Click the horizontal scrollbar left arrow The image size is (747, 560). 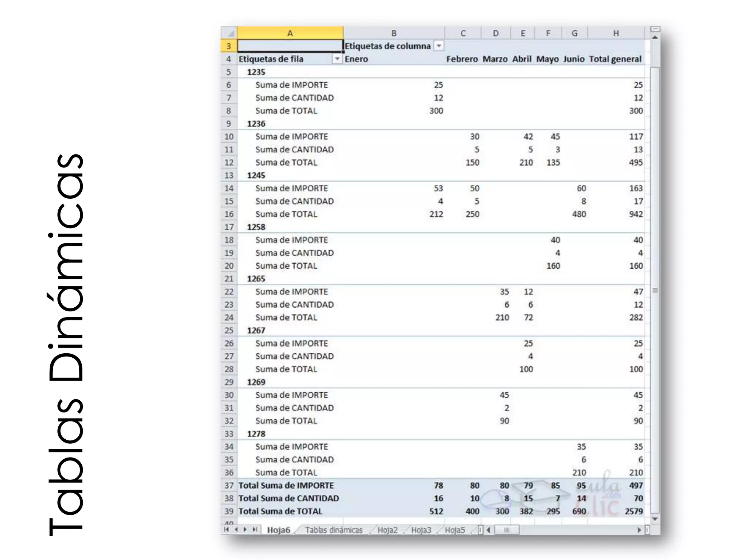tap(488, 530)
